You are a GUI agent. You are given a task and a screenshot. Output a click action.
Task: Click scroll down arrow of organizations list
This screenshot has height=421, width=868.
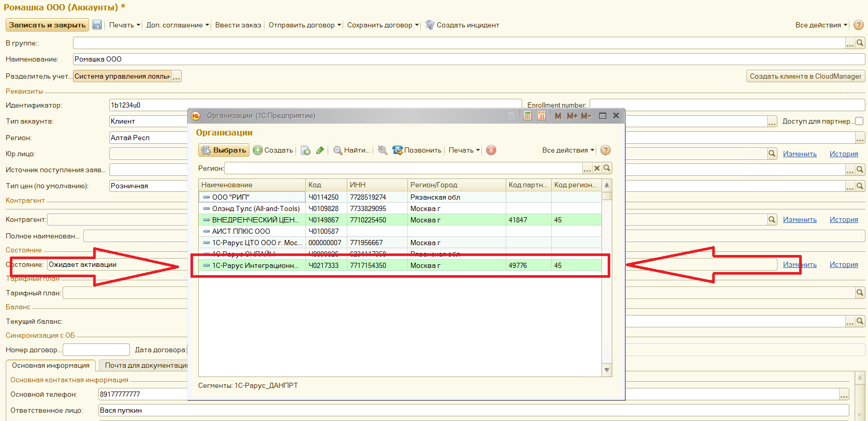607,370
